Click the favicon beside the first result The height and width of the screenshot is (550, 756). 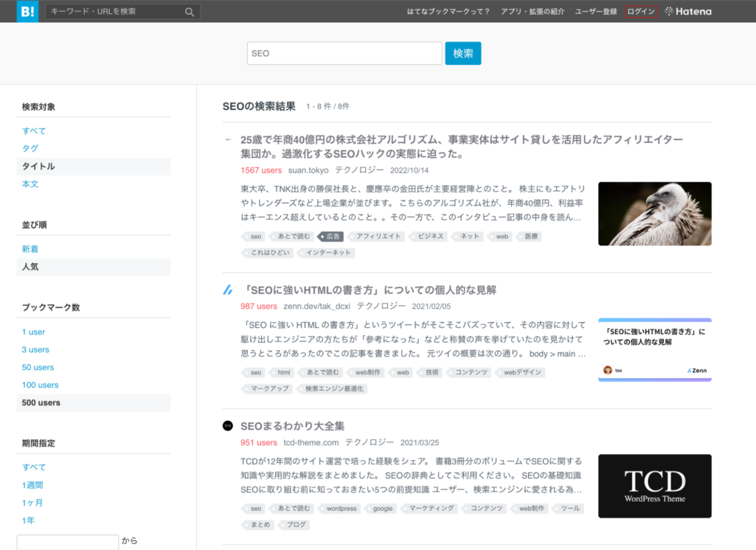pos(228,139)
